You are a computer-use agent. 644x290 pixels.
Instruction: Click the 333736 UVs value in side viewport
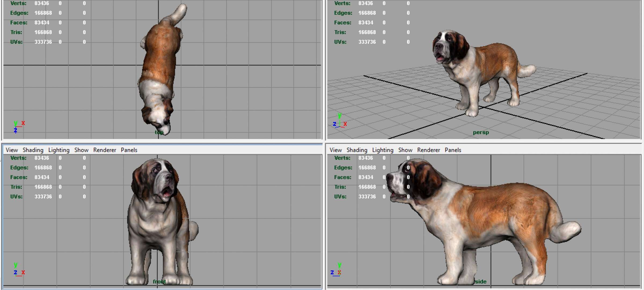(367, 196)
